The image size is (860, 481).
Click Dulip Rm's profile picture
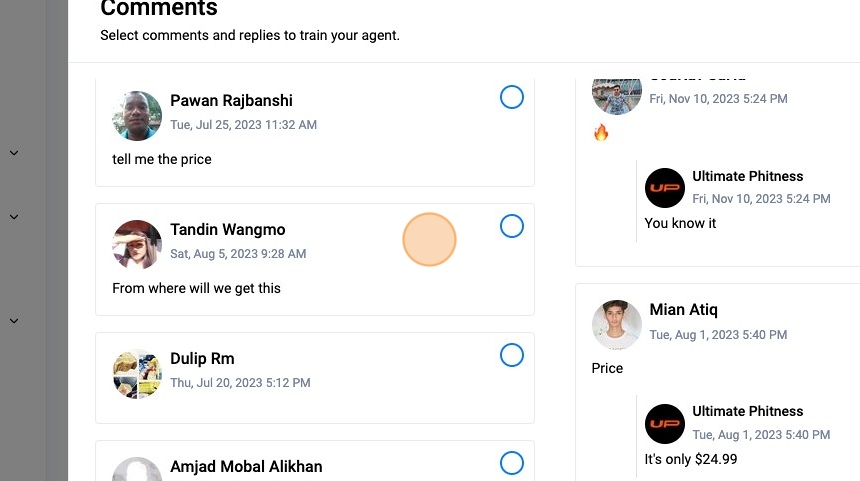(138, 374)
